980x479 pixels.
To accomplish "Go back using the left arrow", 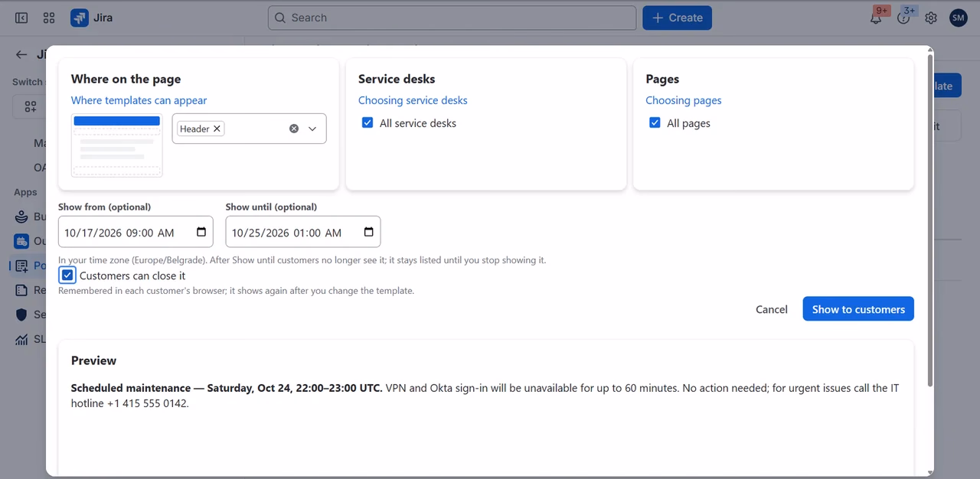I will pos(21,54).
